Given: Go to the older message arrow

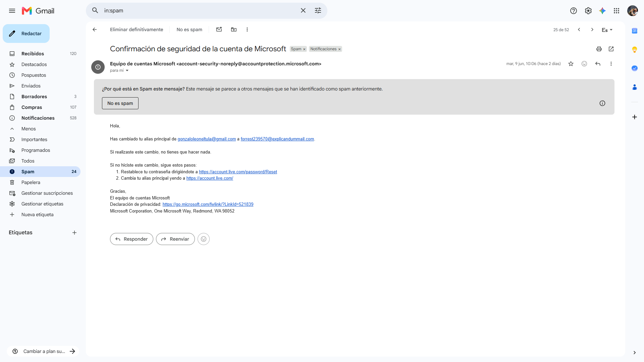Looking at the screenshot, I should [592, 29].
